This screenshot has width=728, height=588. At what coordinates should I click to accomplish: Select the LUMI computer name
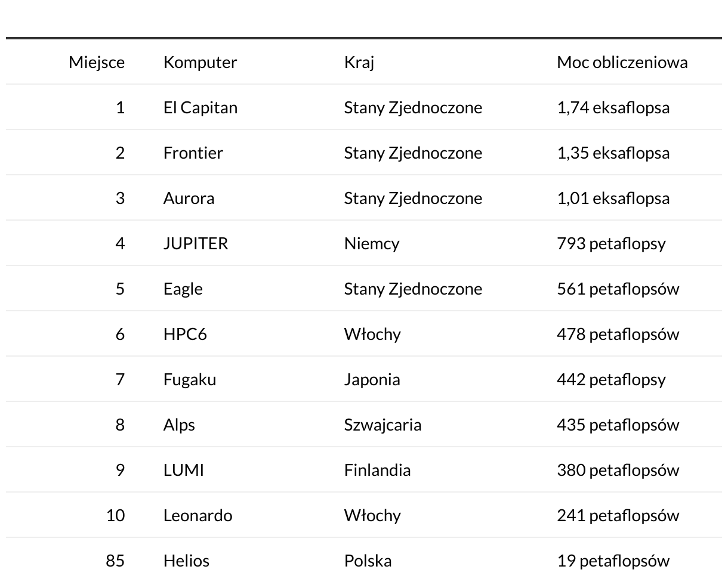183,470
